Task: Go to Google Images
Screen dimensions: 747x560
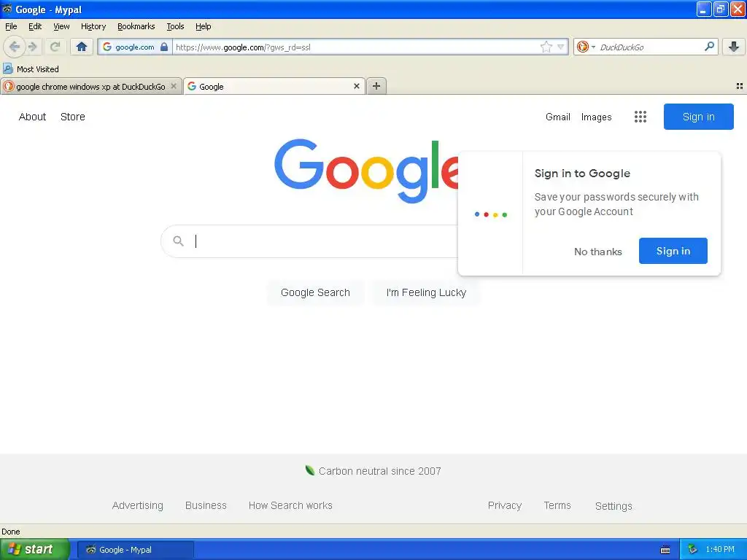Action: (597, 117)
